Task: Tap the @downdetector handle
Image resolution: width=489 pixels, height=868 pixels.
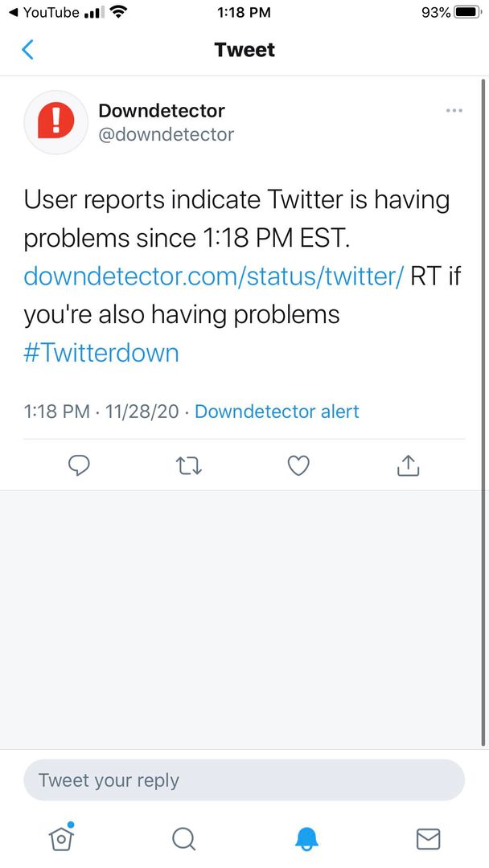Action: point(166,135)
